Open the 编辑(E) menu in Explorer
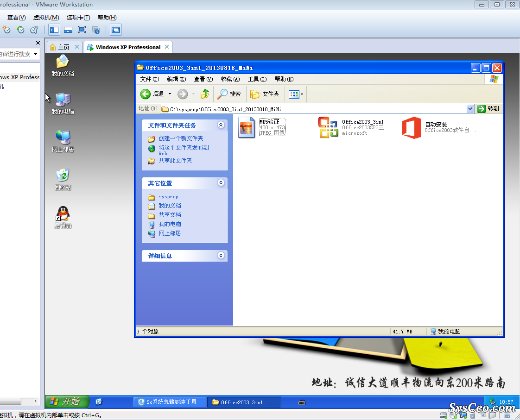 point(177,79)
